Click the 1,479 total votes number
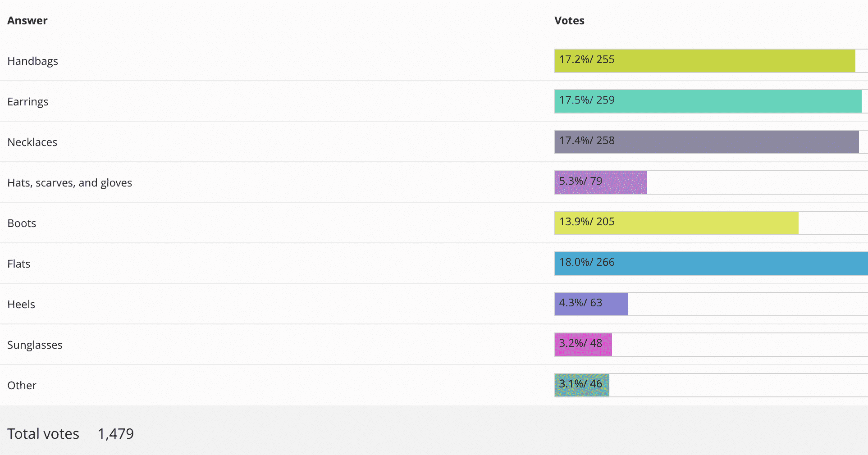The height and width of the screenshot is (455, 868). point(116,434)
